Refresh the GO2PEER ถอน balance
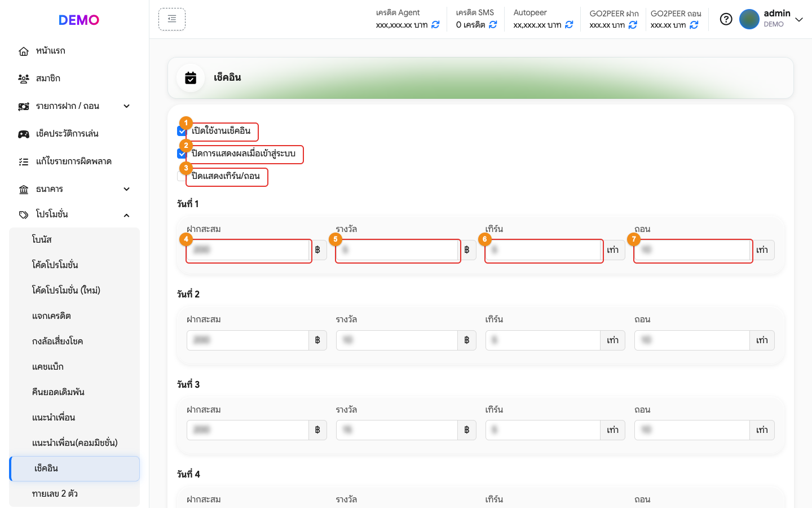 point(694,25)
